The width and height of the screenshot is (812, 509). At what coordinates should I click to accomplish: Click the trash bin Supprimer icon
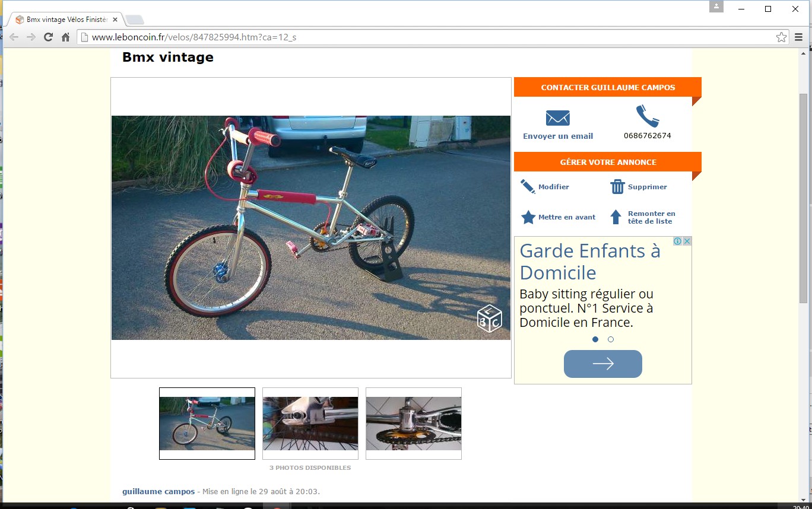pyautogui.click(x=617, y=187)
